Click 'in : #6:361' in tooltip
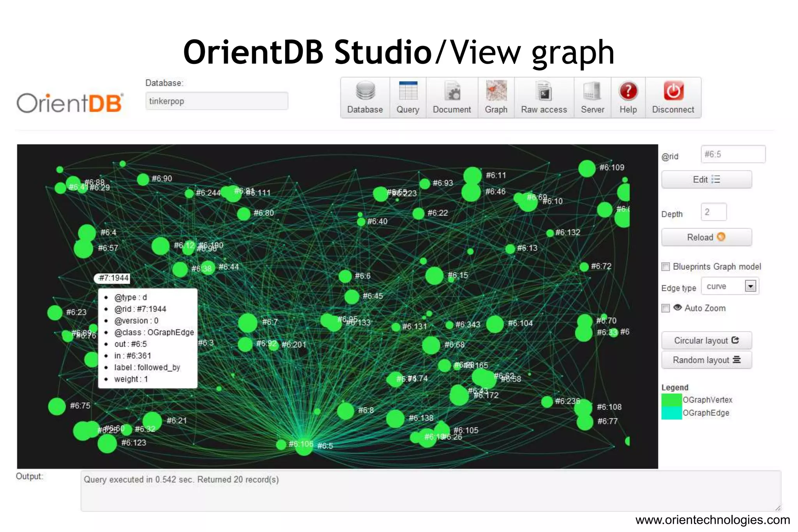 click(x=132, y=356)
